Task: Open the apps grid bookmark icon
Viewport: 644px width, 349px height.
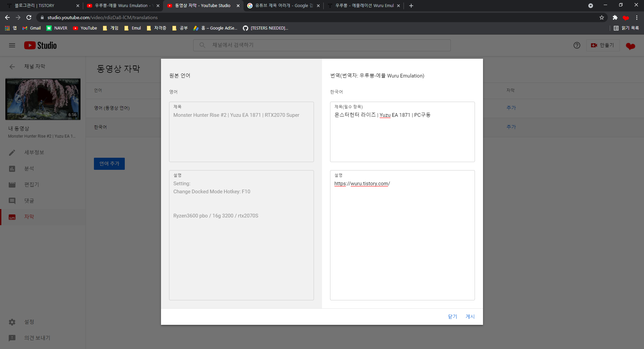Action: [7, 28]
